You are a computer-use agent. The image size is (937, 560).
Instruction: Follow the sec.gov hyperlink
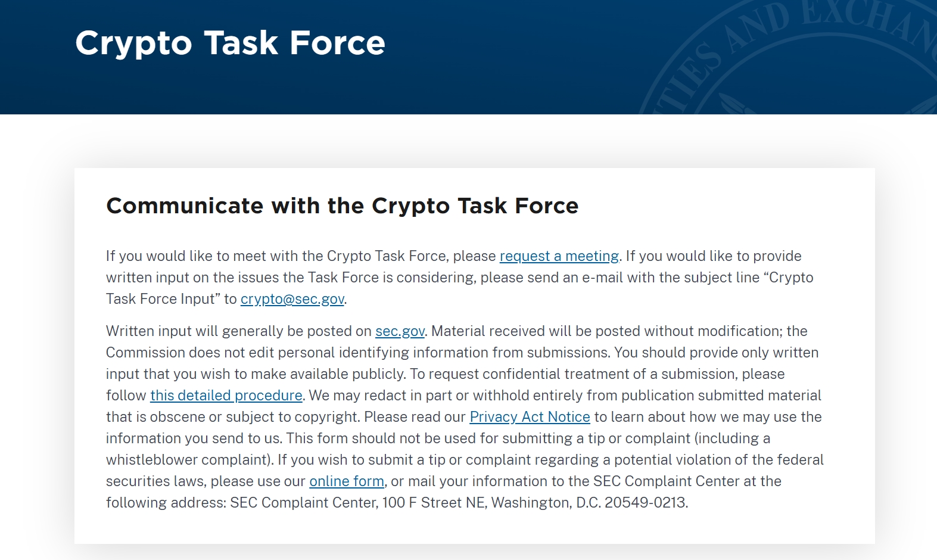tap(400, 331)
